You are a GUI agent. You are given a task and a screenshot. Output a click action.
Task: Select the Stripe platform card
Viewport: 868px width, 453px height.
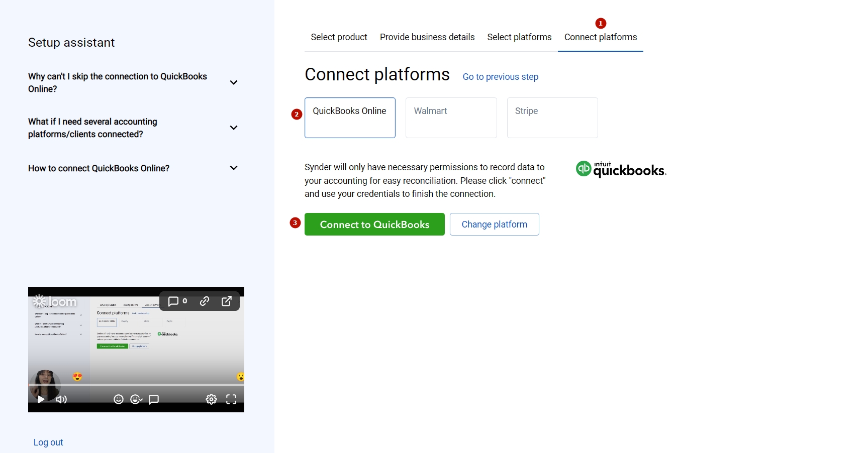point(552,118)
